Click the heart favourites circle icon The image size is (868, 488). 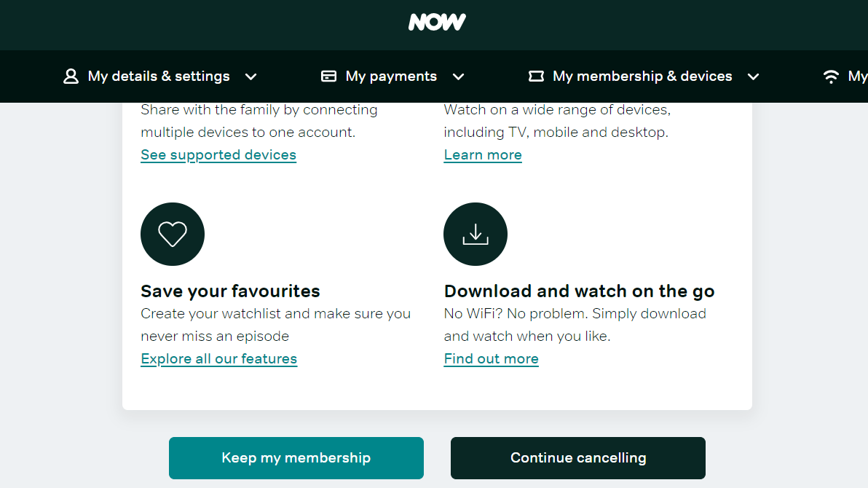tap(173, 235)
